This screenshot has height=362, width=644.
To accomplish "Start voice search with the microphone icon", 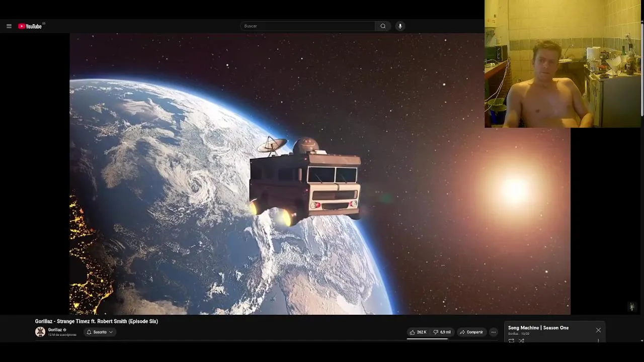I will coord(400,26).
